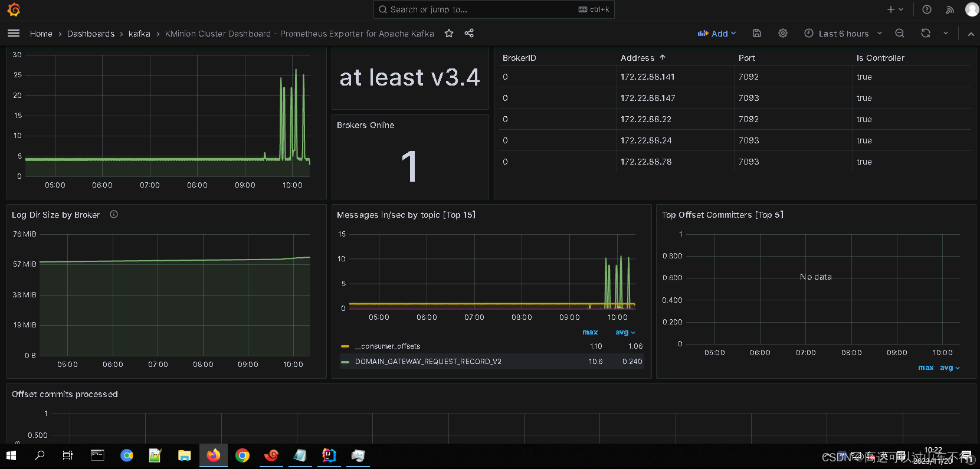Image resolution: width=980 pixels, height=469 pixels.
Task: Open the Windows Start menu
Action: (11, 455)
